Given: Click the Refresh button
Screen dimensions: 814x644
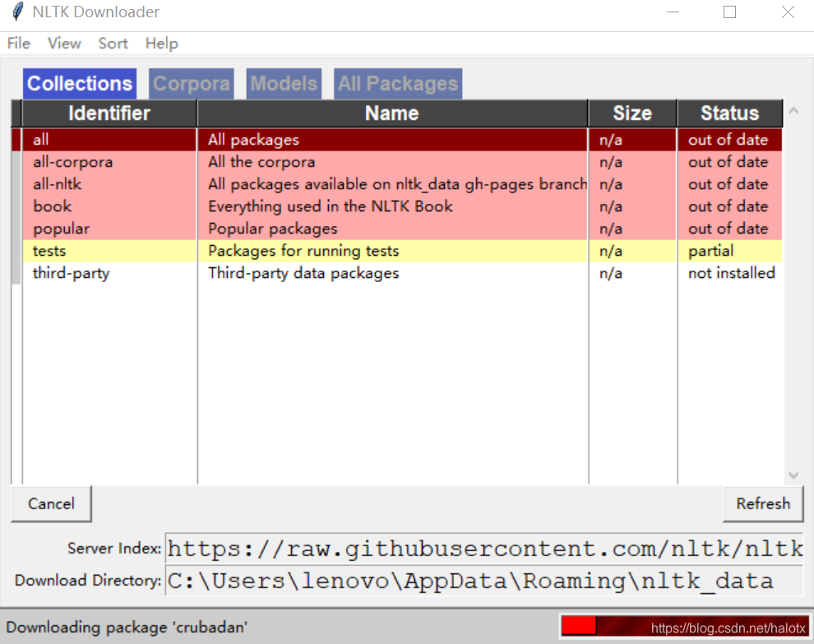Looking at the screenshot, I should click(763, 504).
